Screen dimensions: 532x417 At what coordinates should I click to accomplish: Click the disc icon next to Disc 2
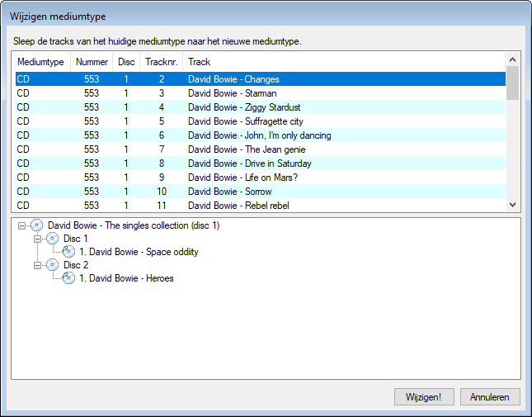52,265
